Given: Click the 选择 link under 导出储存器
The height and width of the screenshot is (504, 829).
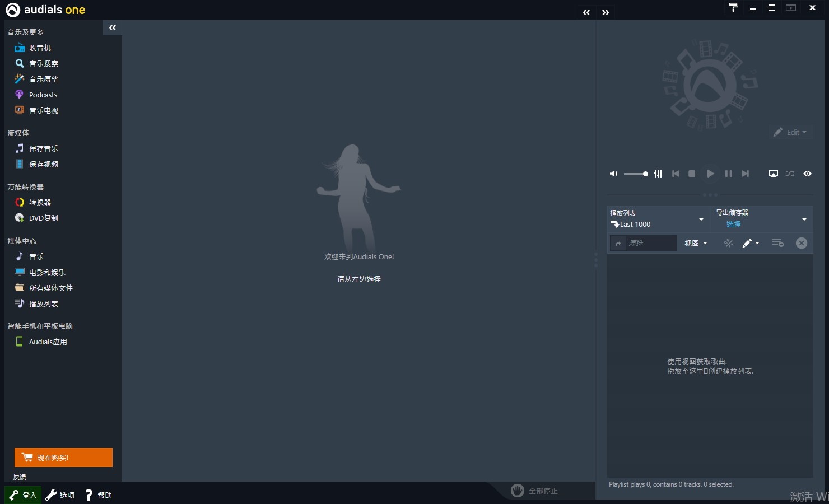Looking at the screenshot, I should click(x=733, y=224).
